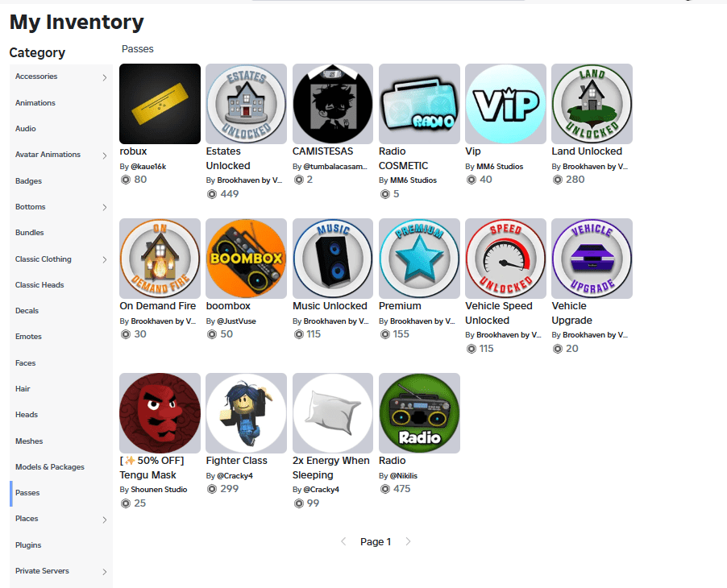Expand the Accessories category chevron
This screenshot has height=588, width=727.
105,77
